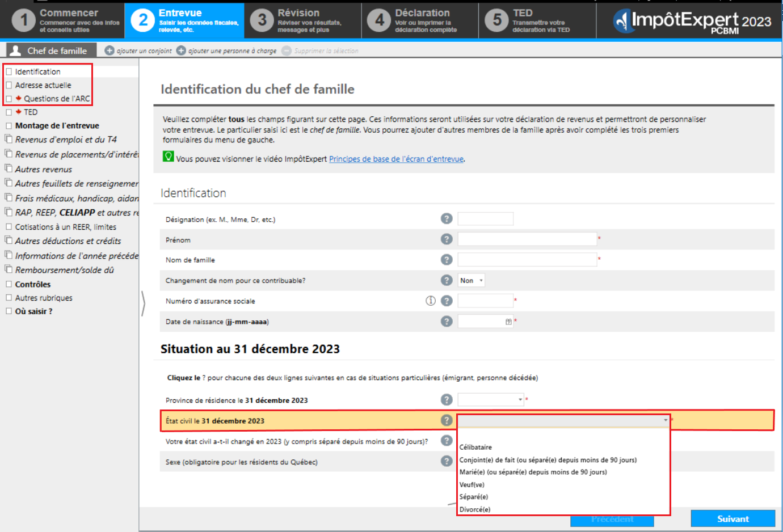Click the pages icon beside RAP, REEP, CELIAPP
Image resolution: width=783 pixels, height=532 pixels.
point(9,212)
